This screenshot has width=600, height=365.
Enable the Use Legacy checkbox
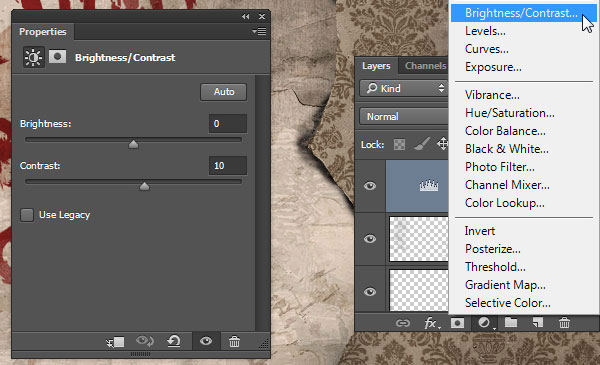click(27, 215)
